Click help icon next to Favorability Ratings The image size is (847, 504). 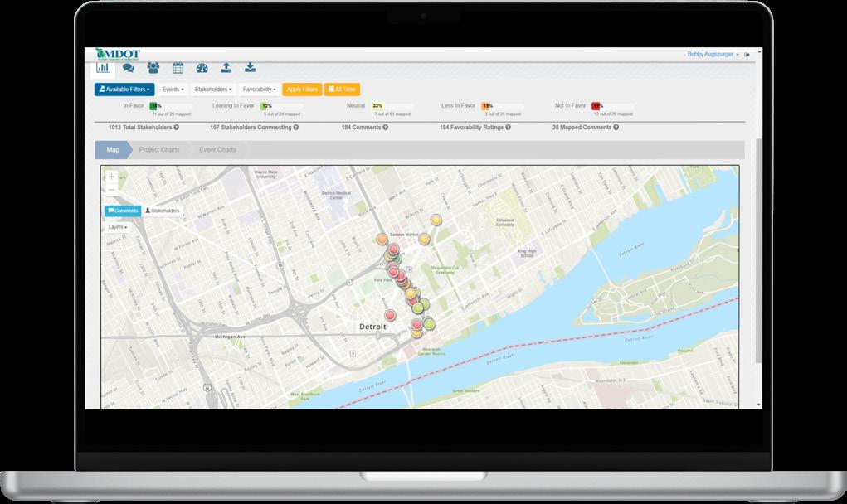[509, 128]
